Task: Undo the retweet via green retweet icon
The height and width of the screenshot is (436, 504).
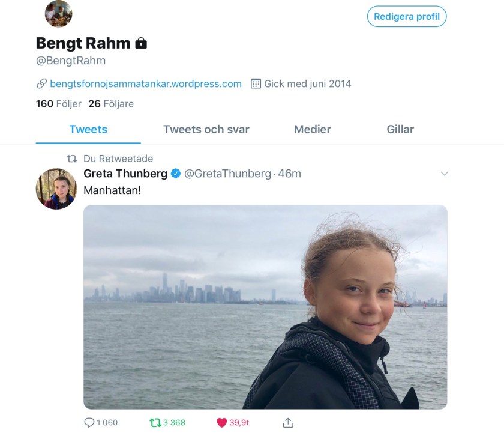Action: [x=155, y=422]
